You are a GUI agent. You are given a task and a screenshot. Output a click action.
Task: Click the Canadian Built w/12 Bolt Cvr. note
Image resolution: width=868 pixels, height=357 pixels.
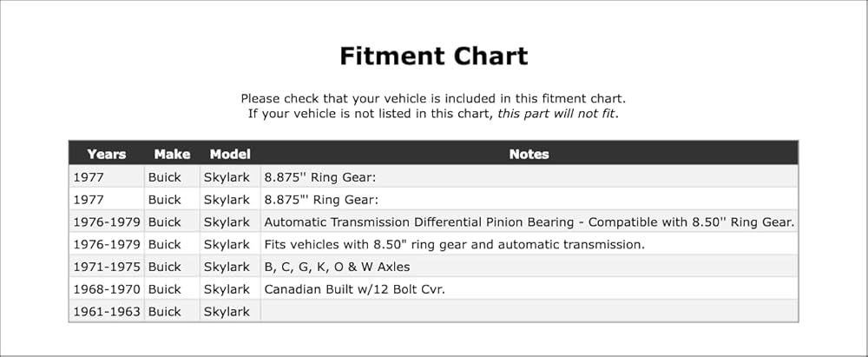(x=354, y=289)
